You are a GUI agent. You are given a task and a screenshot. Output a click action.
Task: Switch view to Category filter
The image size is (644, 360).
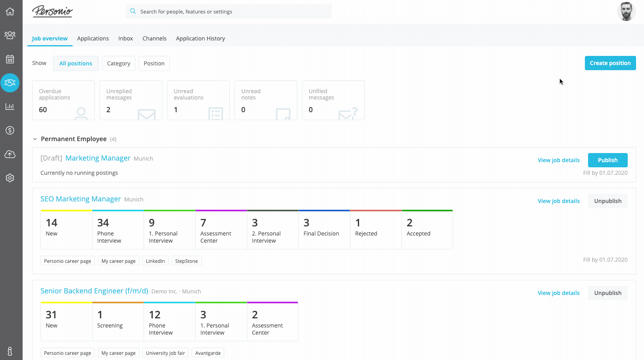pyautogui.click(x=118, y=63)
